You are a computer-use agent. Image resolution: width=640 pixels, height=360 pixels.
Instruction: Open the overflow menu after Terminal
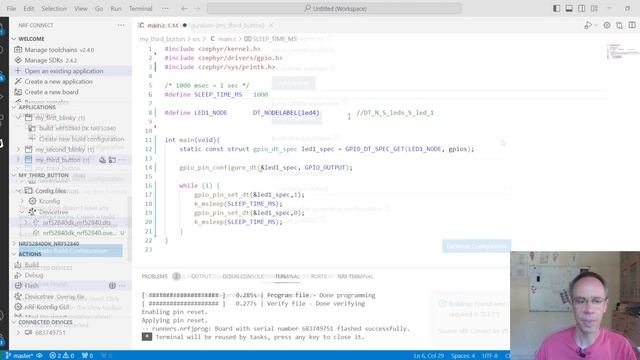pyautogui.click(x=165, y=9)
